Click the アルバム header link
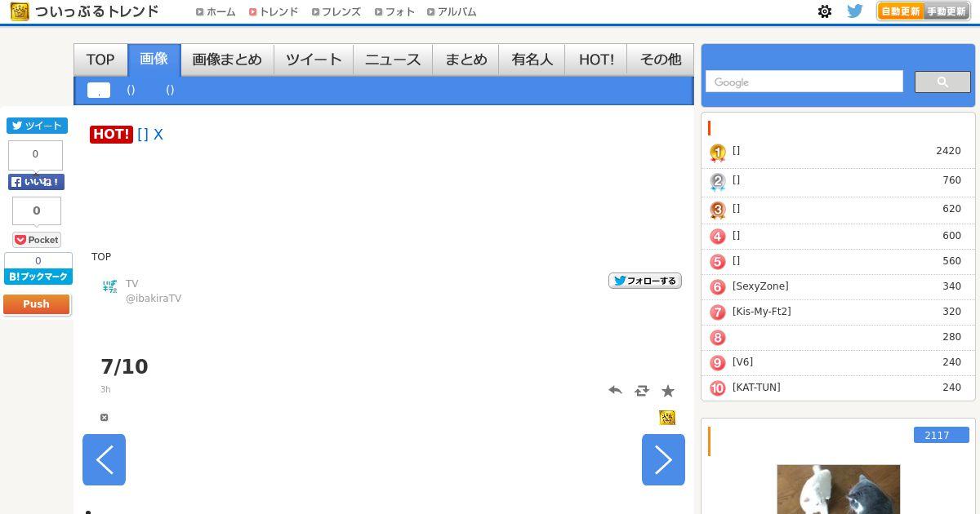980x514 pixels. (x=452, y=11)
